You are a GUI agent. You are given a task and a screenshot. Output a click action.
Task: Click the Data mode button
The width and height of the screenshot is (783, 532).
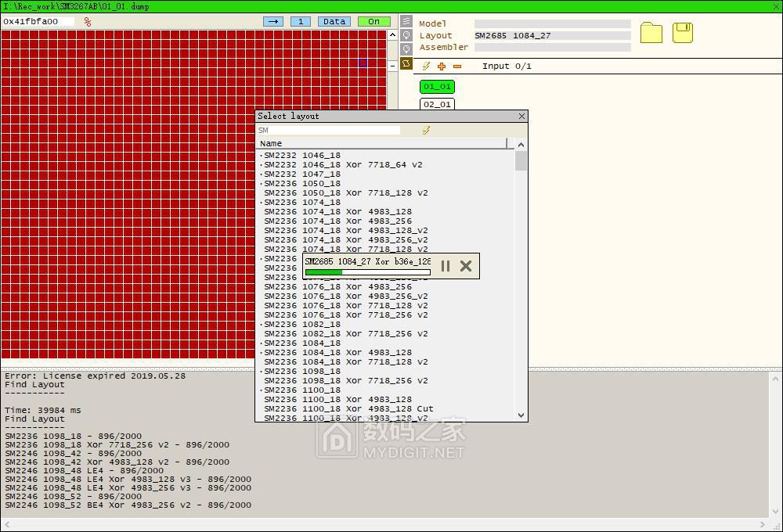pyautogui.click(x=334, y=21)
